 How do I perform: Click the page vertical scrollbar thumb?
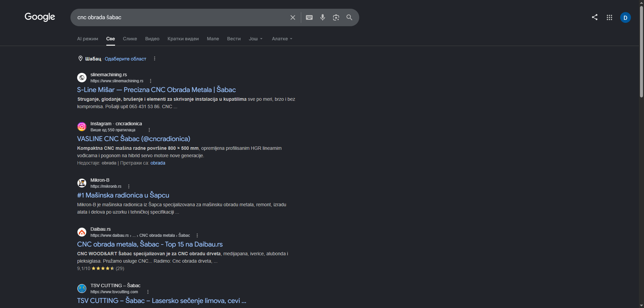641,51
